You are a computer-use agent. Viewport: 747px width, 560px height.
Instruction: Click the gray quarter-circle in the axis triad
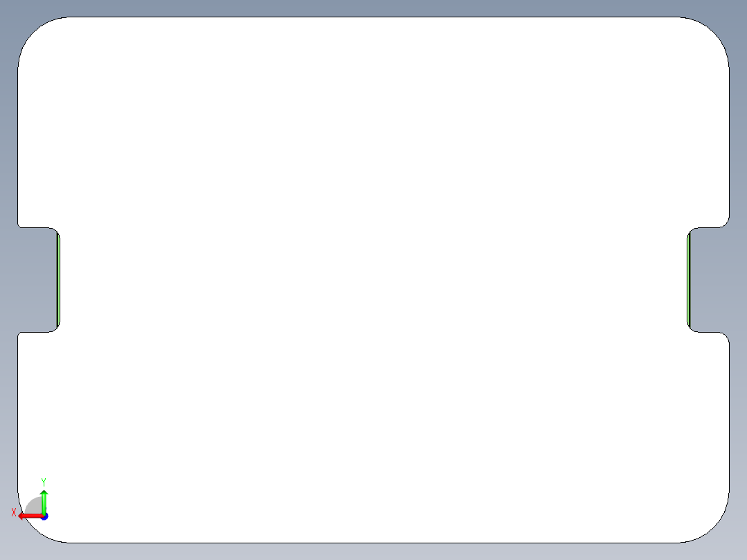(x=35, y=506)
